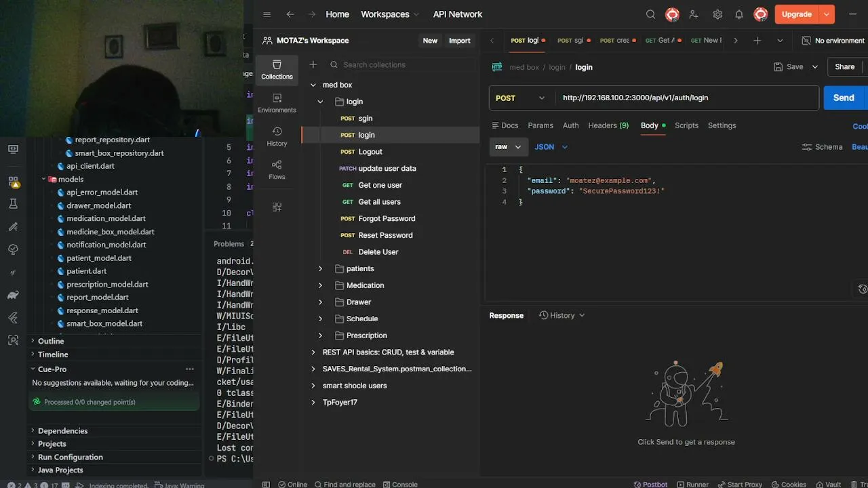Open the Testing flask icon in the IDE
This screenshot has height=488, width=868.
tap(13, 204)
